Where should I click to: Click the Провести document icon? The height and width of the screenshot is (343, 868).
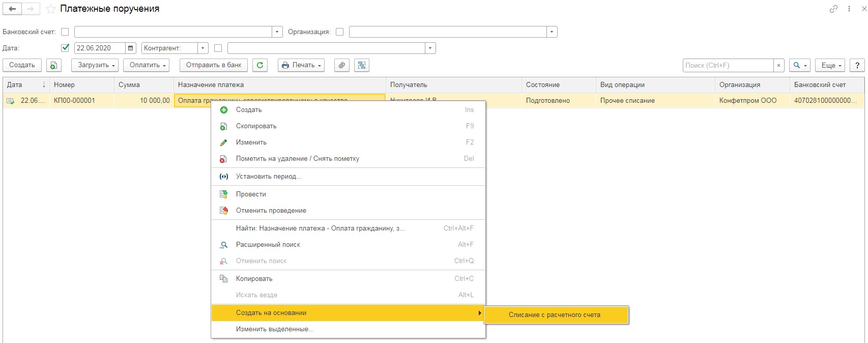[x=223, y=194]
